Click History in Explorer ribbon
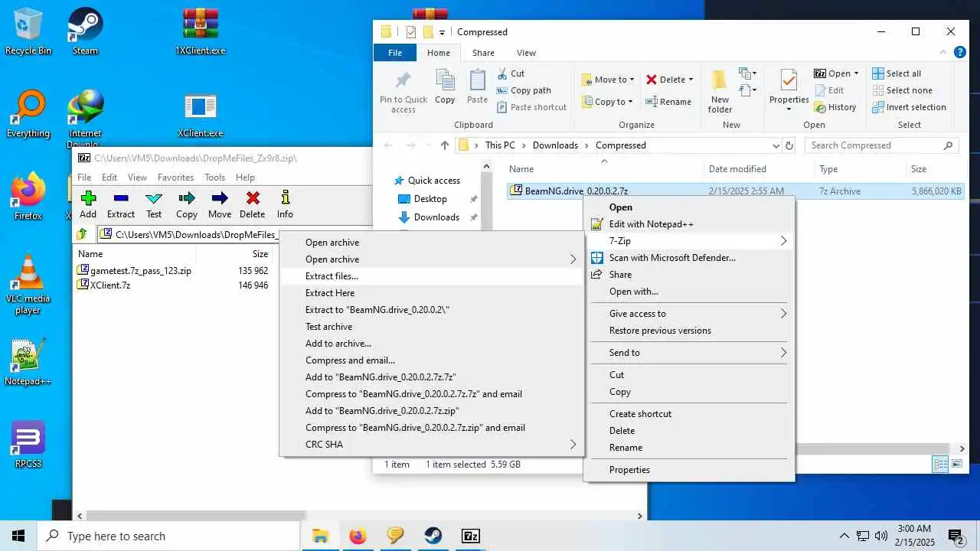980x551 pixels. coord(835,107)
